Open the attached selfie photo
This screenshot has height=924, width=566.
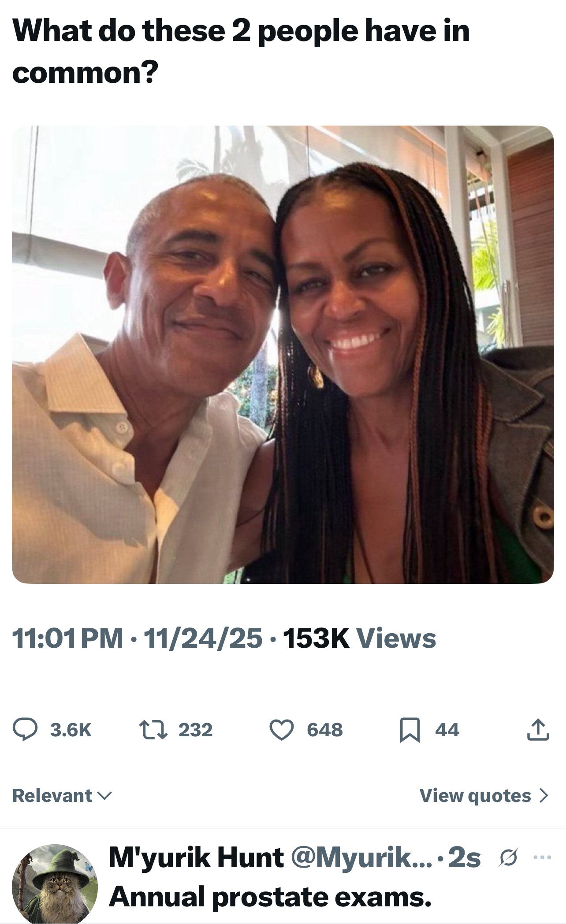click(283, 355)
